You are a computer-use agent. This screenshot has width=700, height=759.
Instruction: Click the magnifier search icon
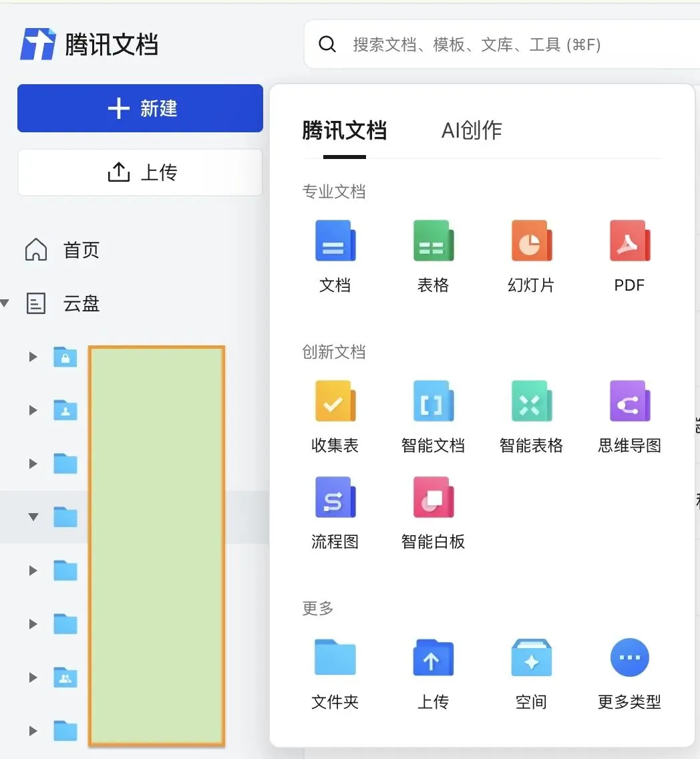[327, 44]
